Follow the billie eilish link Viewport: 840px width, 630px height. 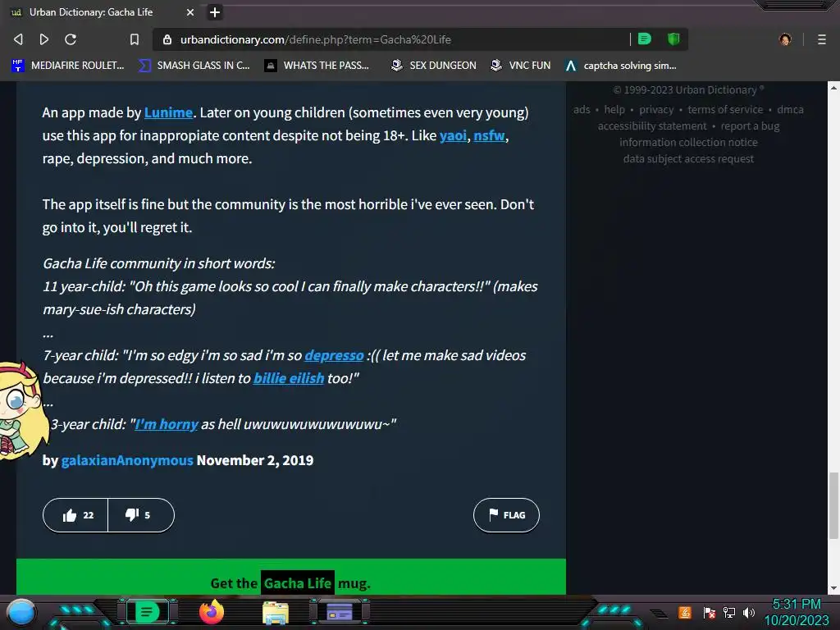pyautogui.click(x=289, y=378)
